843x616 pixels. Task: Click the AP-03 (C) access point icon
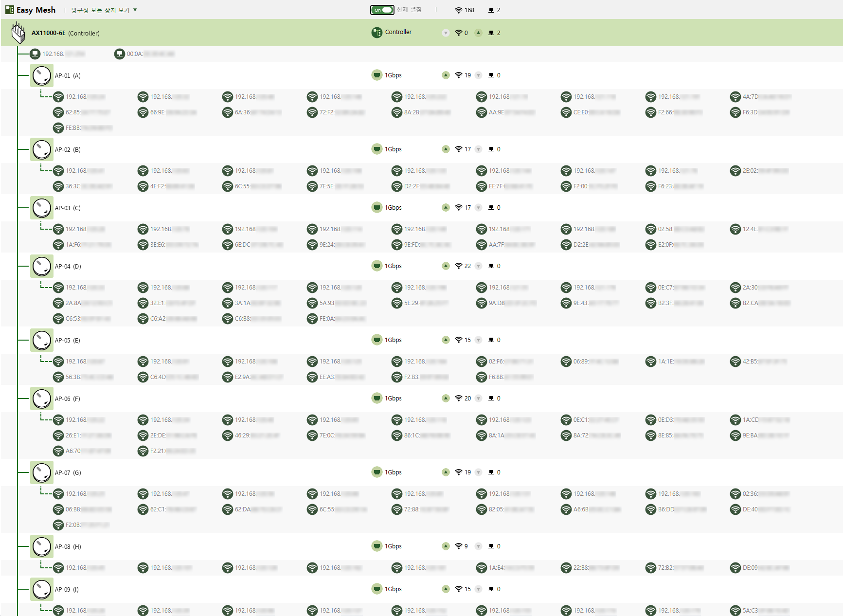[42, 208]
